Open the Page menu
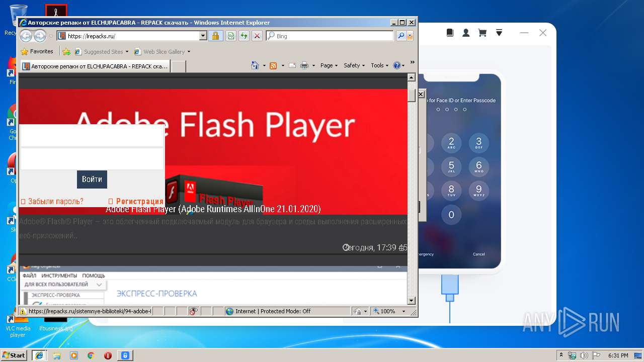644x362 pixels. pos(329,65)
